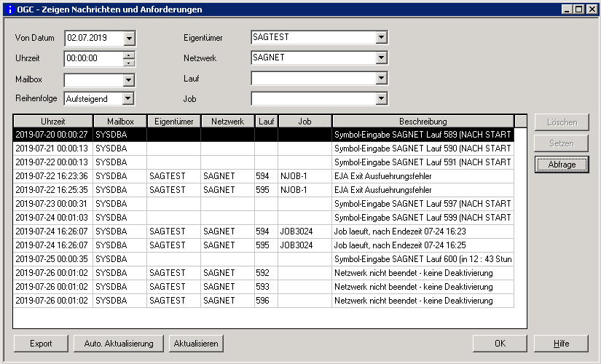Decrease the Uhrzeit time with down arrow

(x=129, y=63)
